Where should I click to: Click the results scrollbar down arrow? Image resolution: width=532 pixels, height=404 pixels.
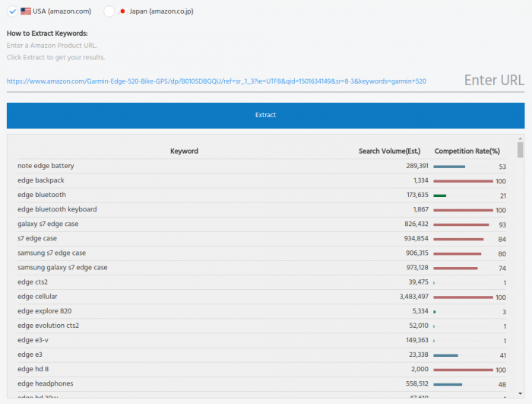tap(520, 393)
